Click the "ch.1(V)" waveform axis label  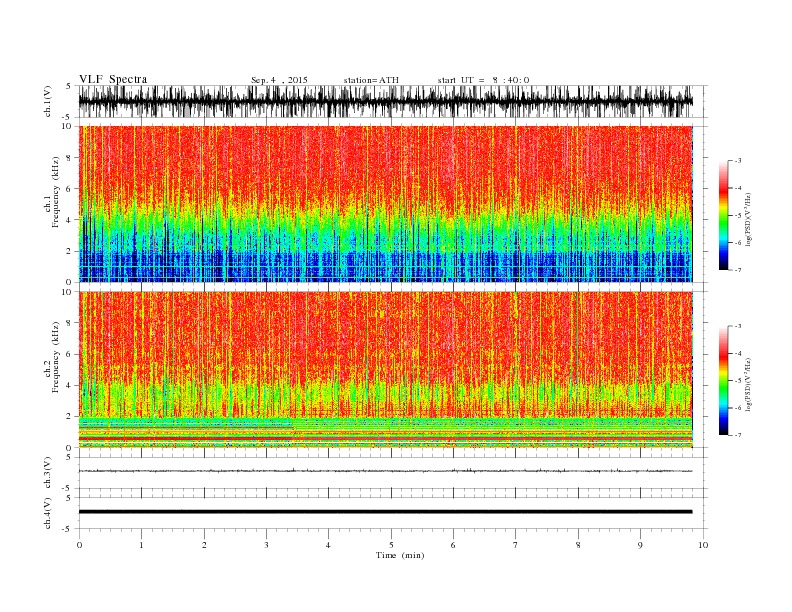click(48, 101)
